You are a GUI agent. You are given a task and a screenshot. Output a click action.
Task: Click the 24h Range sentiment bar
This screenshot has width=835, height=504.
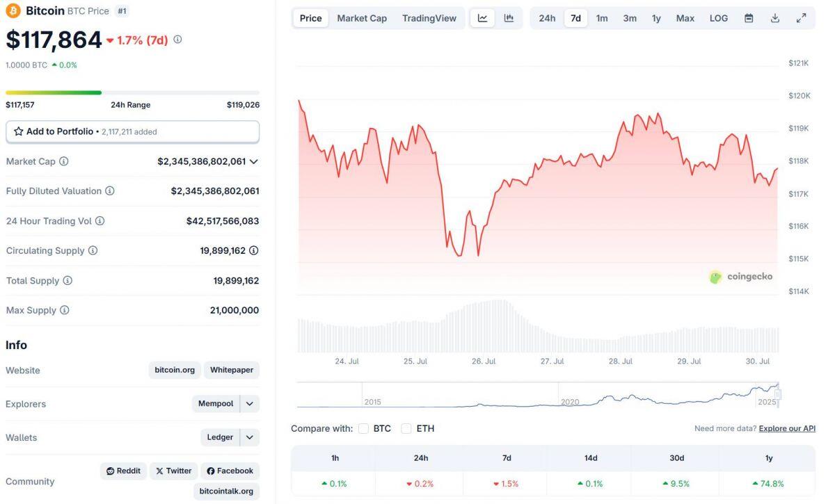[132, 92]
